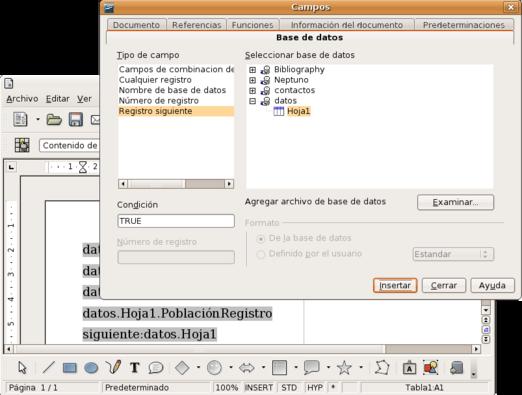Click the Open folder icon
522x395 pixels.
point(54,119)
